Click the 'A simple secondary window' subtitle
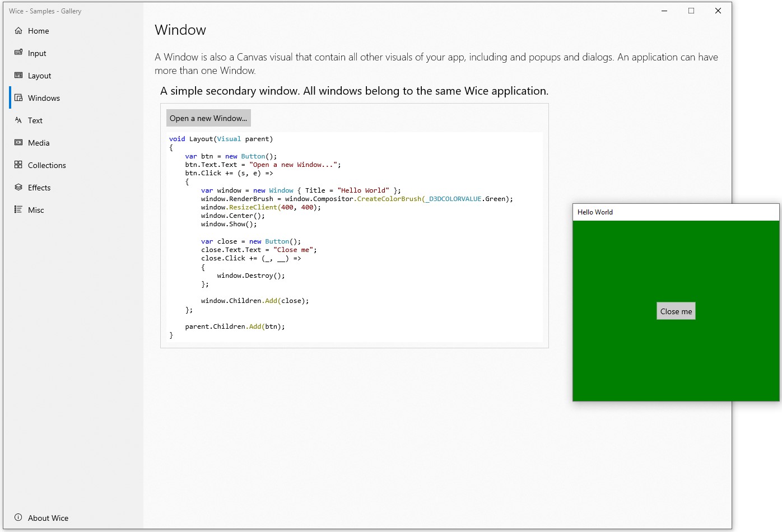This screenshot has width=782, height=532. 354,91
